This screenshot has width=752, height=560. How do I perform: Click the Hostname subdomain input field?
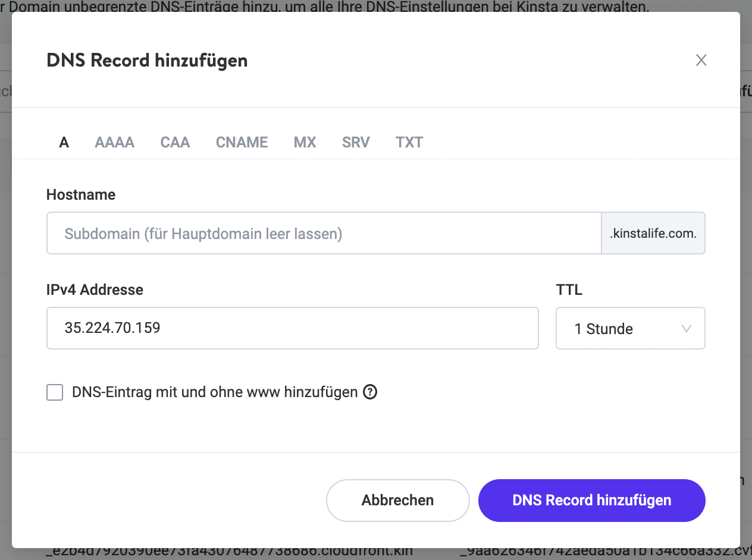[324, 233]
